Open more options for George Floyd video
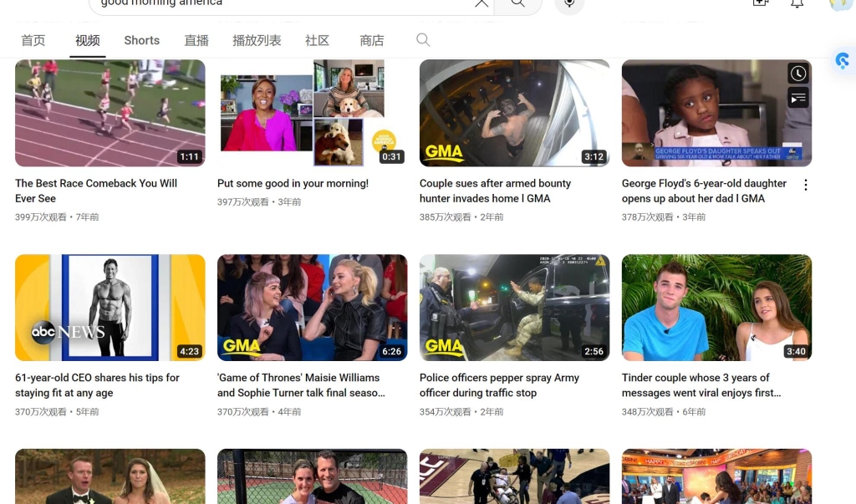This screenshot has width=856, height=504. [805, 185]
